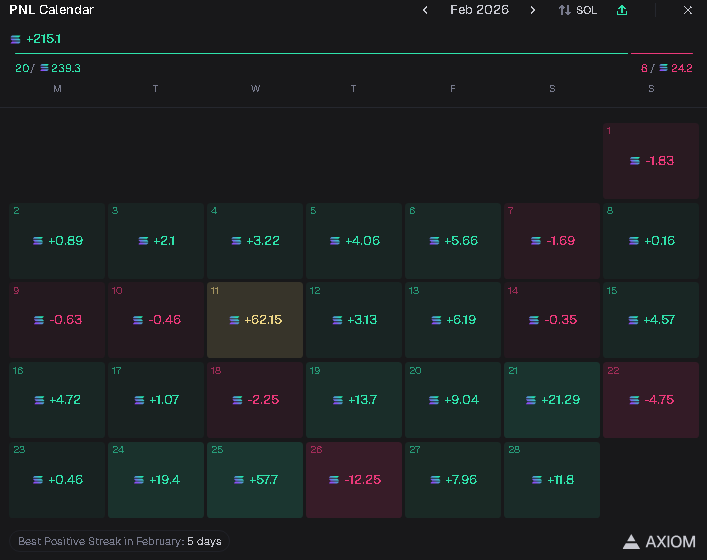Image resolution: width=707 pixels, height=560 pixels.
Task: Select day 23 cell with +0.46
Action: [x=57, y=480]
